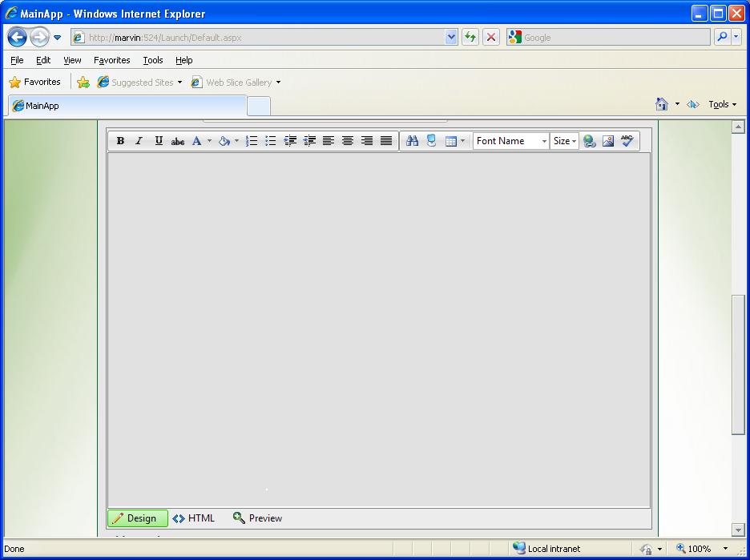Click the insert table icon
The width and height of the screenshot is (750, 560).
pyautogui.click(x=451, y=141)
